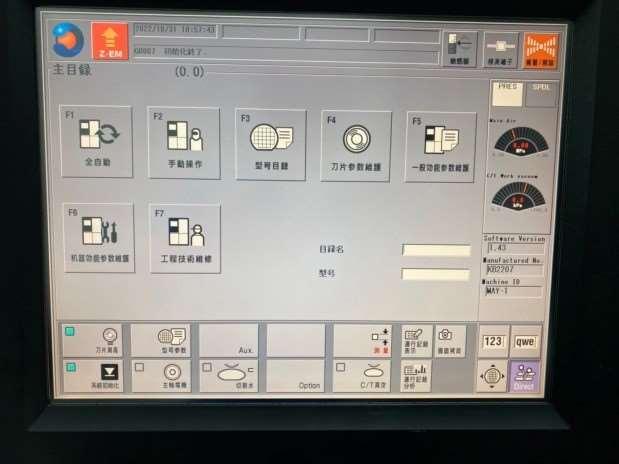Open F7 工程技術維修 engineering maintenance
The height and width of the screenshot is (464, 619).
pos(184,239)
